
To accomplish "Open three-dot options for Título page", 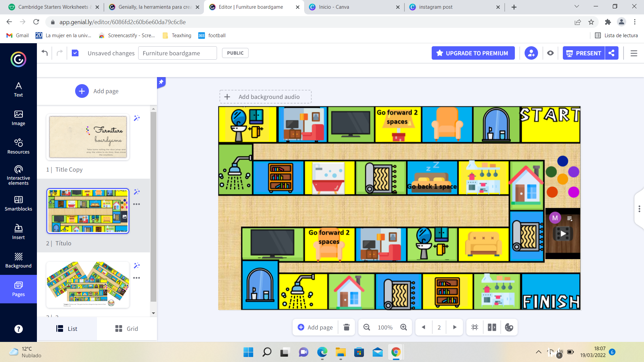I will tap(137, 204).
